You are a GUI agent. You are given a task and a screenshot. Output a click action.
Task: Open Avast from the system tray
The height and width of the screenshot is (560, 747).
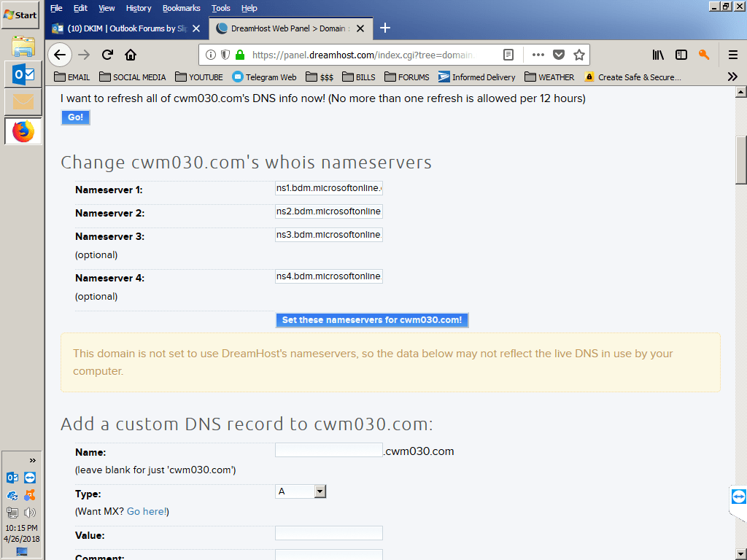pos(29,495)
